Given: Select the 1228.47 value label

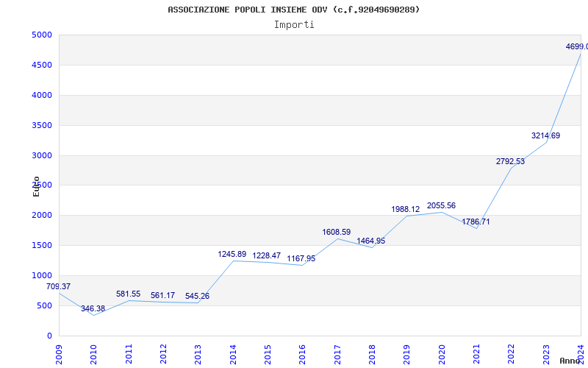Looking at the screenshot, I should [x=267, y=255].
